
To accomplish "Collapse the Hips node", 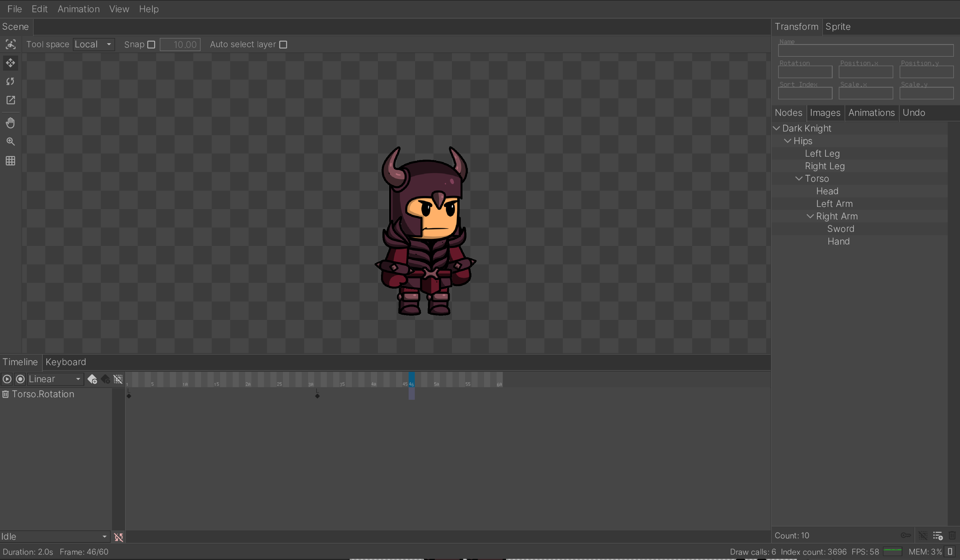I will click(x=787, y=141).
